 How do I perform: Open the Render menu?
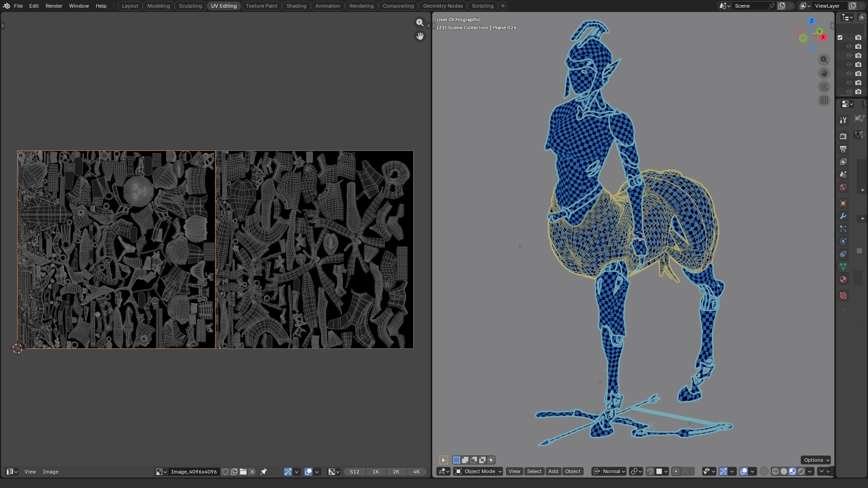coord(54,6)
